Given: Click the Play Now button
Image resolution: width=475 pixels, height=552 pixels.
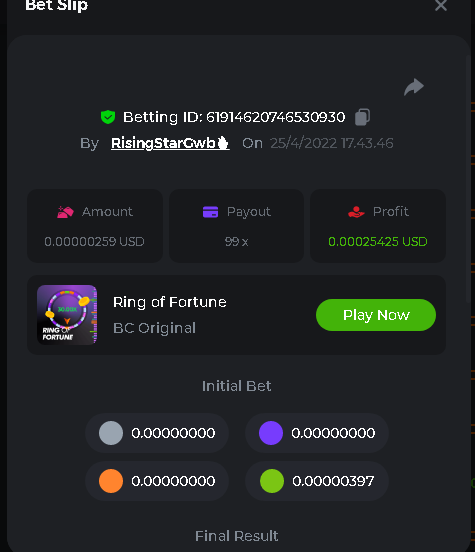Looking at the screenshot, I should click(x=376, y=315).
